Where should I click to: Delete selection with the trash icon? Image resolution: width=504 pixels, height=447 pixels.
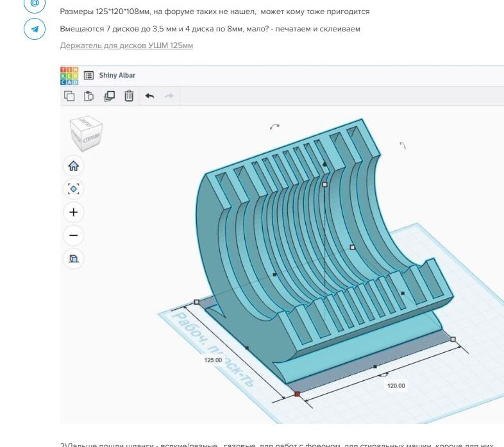[x=129, y=96]
